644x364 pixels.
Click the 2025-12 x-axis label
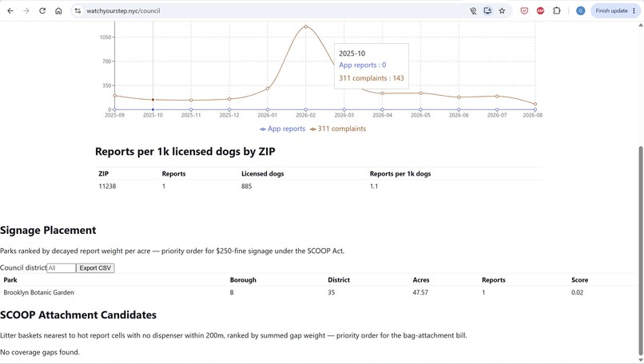click(x=229, y=115)
